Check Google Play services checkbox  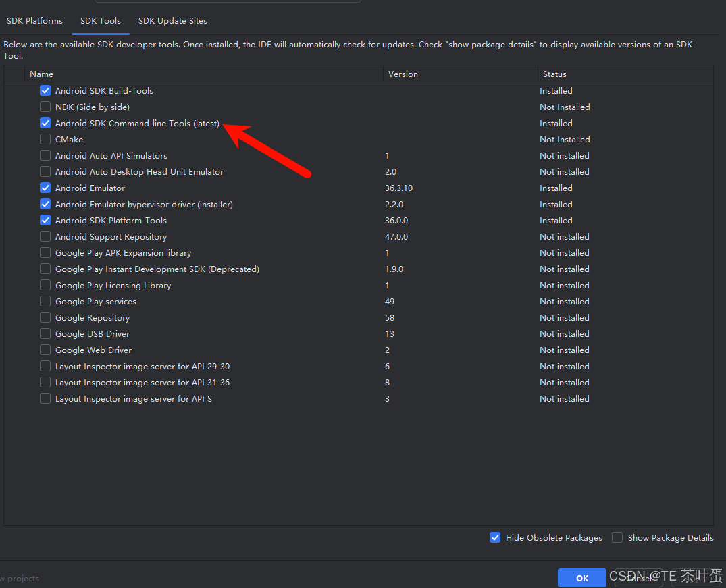[45, 301]
